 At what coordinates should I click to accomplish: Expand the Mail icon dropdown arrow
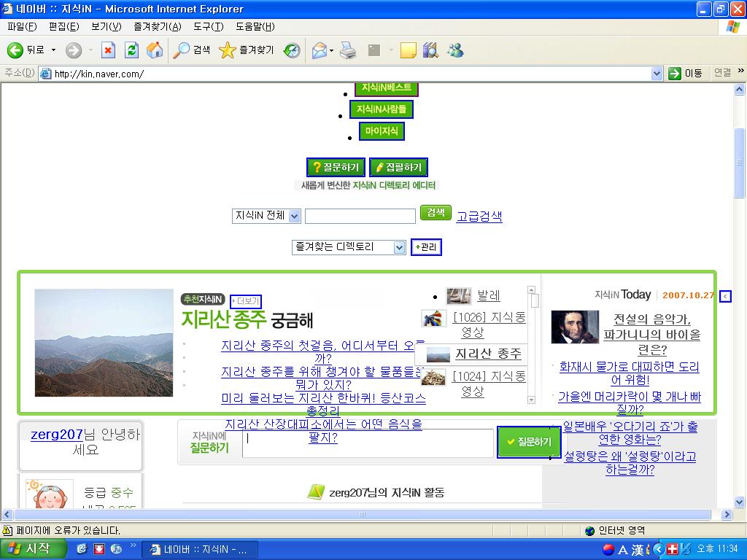coord(332,50)
